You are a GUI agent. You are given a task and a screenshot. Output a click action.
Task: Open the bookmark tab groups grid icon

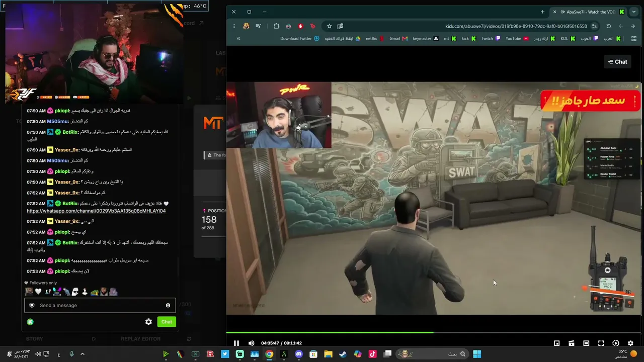pos(633,39)
